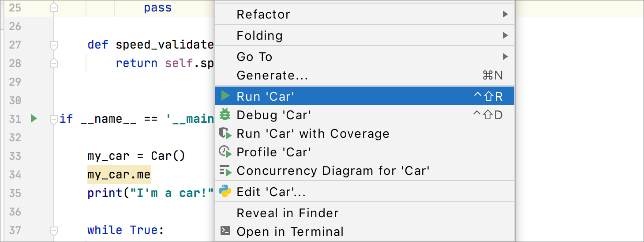Click the Go To submenu arrow
Viewport: 644px width, 242px height.
pos(505,57)
